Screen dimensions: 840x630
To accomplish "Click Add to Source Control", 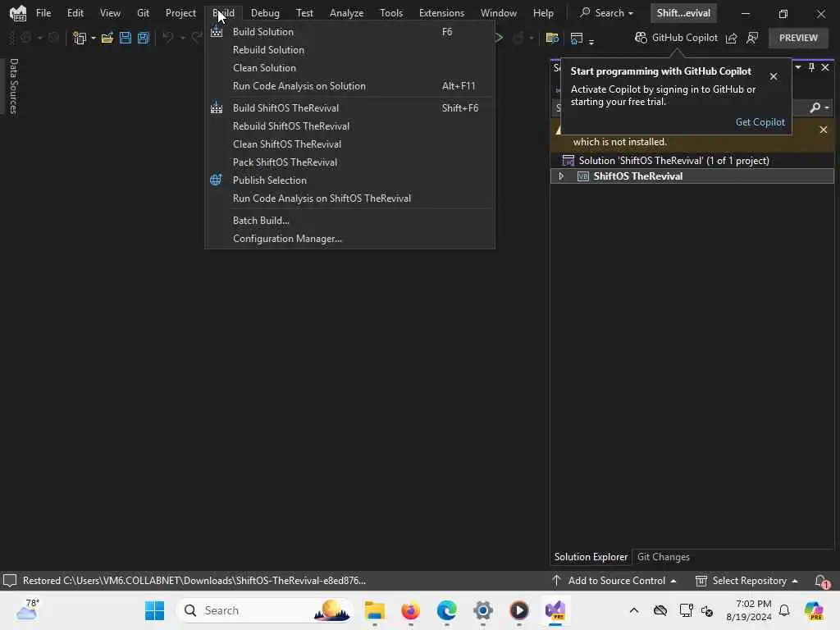I will click(x=614, y=581).
